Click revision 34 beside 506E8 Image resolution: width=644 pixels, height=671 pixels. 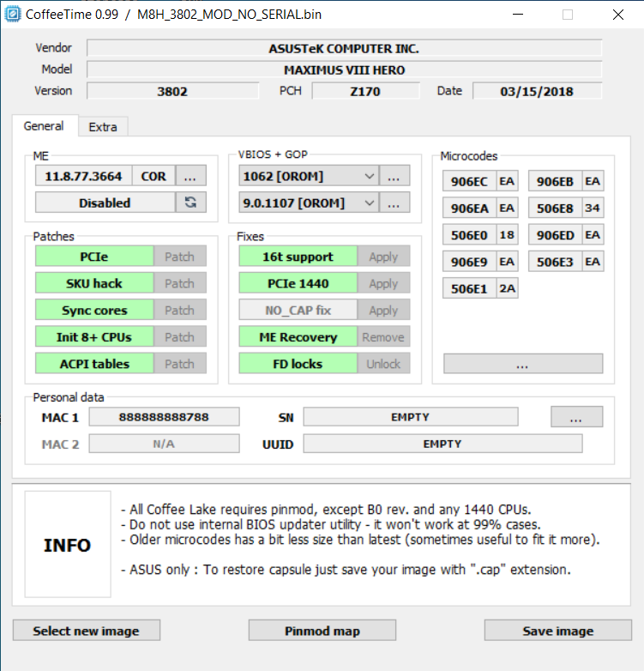pos(593,208)
